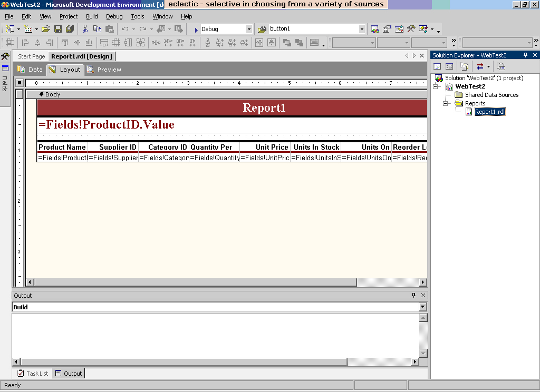Click the Body section header bar
This screenshot has width=540, height=392.
[x=226, y=94]
